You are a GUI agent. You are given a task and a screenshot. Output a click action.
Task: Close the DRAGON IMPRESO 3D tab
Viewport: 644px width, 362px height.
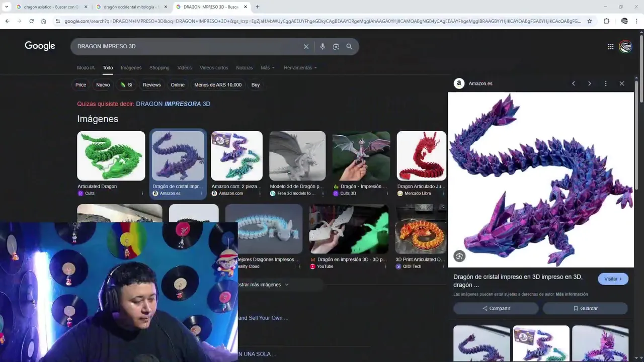click(246, 7)
